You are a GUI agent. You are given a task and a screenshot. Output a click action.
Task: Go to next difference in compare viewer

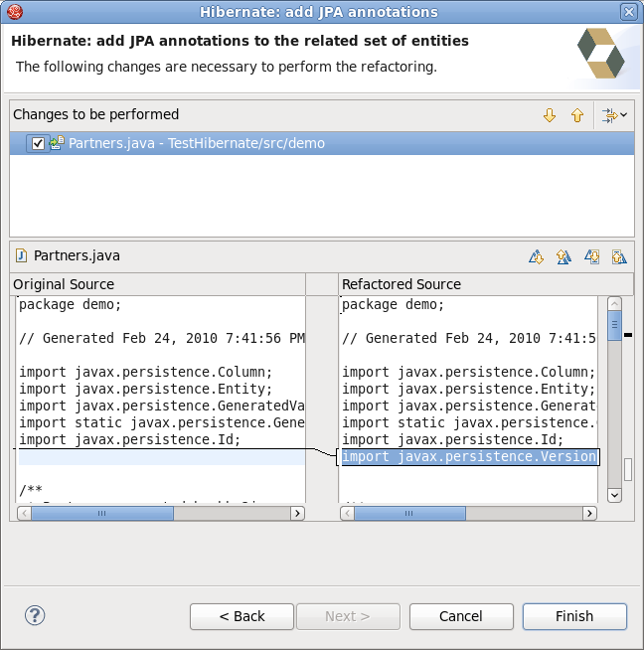(x=537, y=257)
